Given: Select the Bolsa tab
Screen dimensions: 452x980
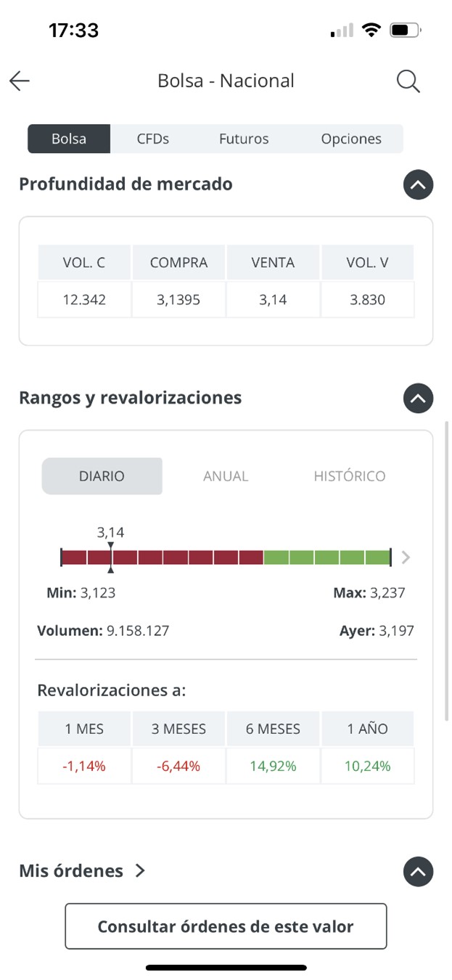Looking at the screenshot, I should [x=69, y=139].
